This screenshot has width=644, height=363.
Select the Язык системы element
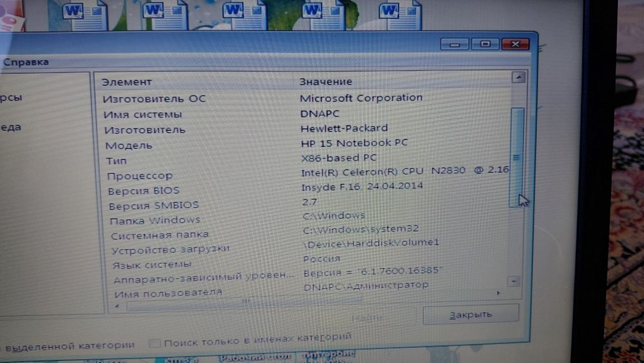(151, 265)
